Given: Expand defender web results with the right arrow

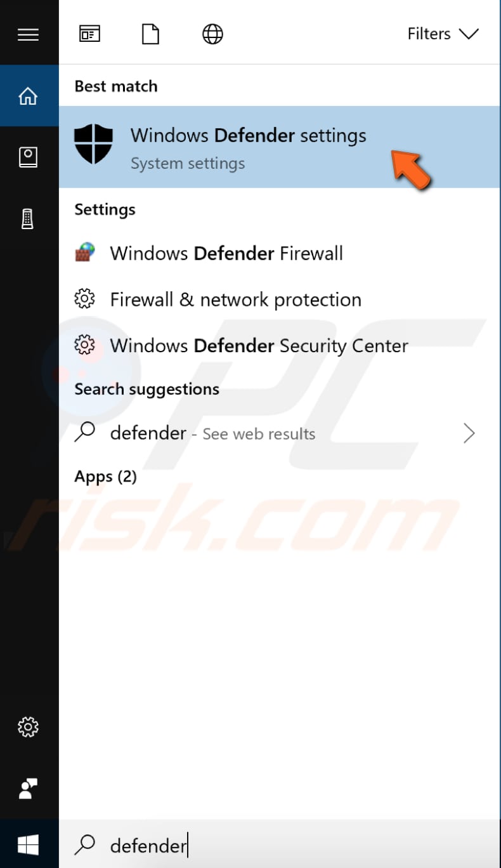Looking at the screenshot, I should point(469,433).
